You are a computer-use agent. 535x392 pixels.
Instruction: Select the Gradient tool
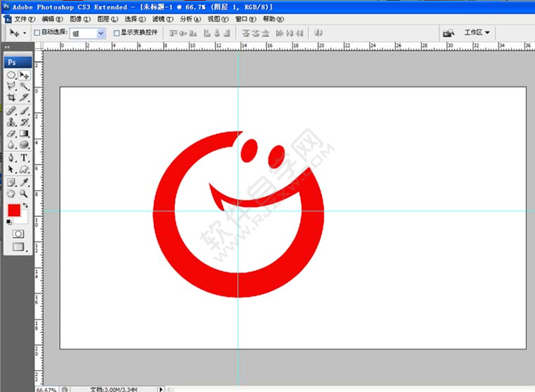click(24, 133)
